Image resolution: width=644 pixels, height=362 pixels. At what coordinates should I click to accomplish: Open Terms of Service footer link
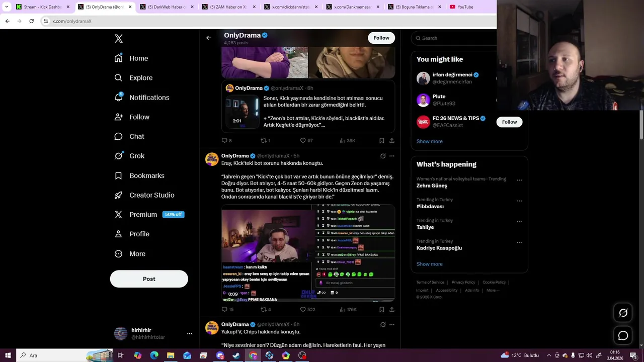[430, 283]
